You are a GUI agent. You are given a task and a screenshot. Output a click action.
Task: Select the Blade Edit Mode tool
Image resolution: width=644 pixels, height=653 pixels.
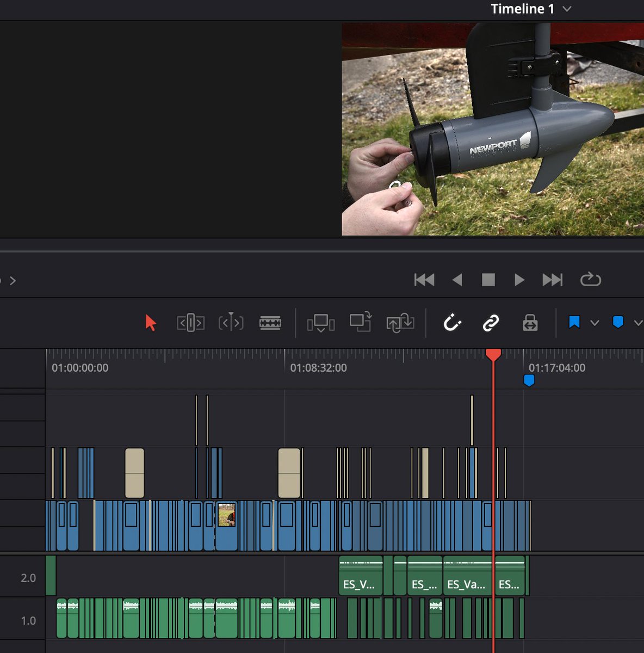point(270,323)
